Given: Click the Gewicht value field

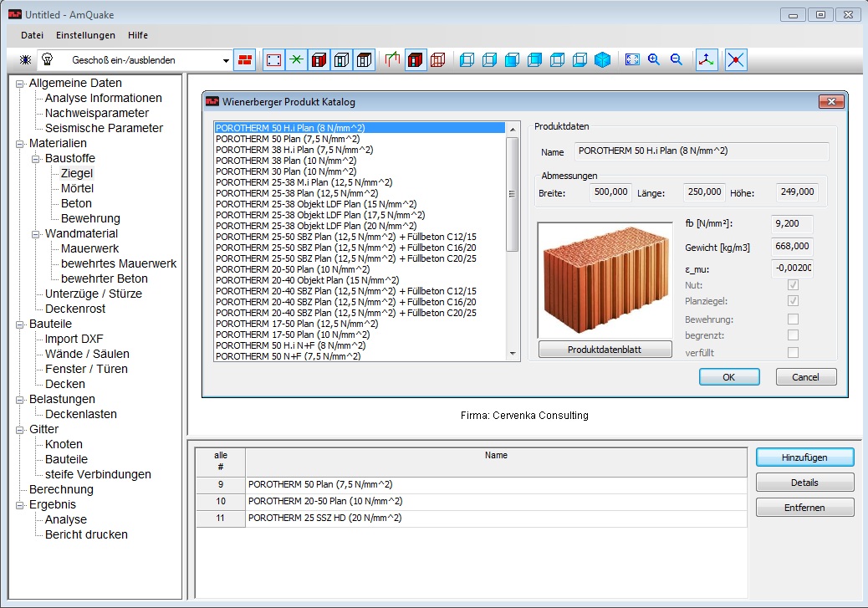Looking at the screenshot, I should click(792, 247).
